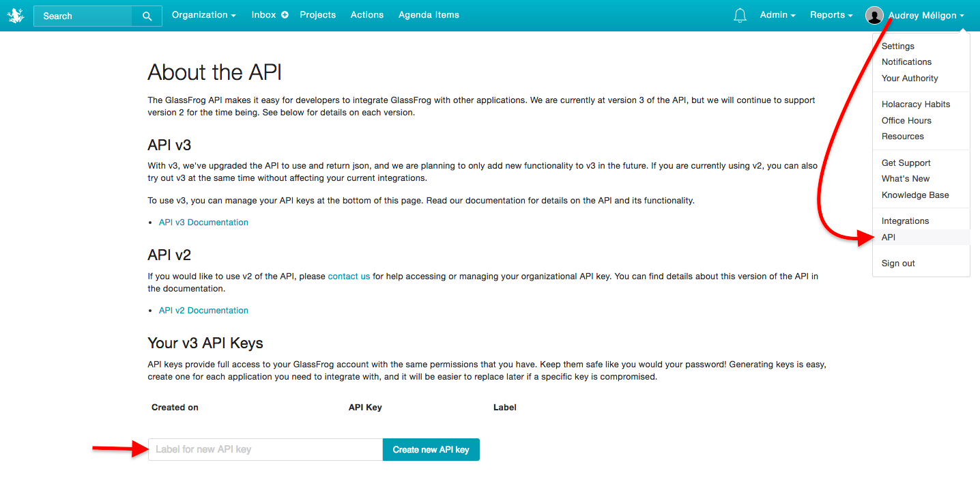Open the Projects page

[x=318, y=15]
